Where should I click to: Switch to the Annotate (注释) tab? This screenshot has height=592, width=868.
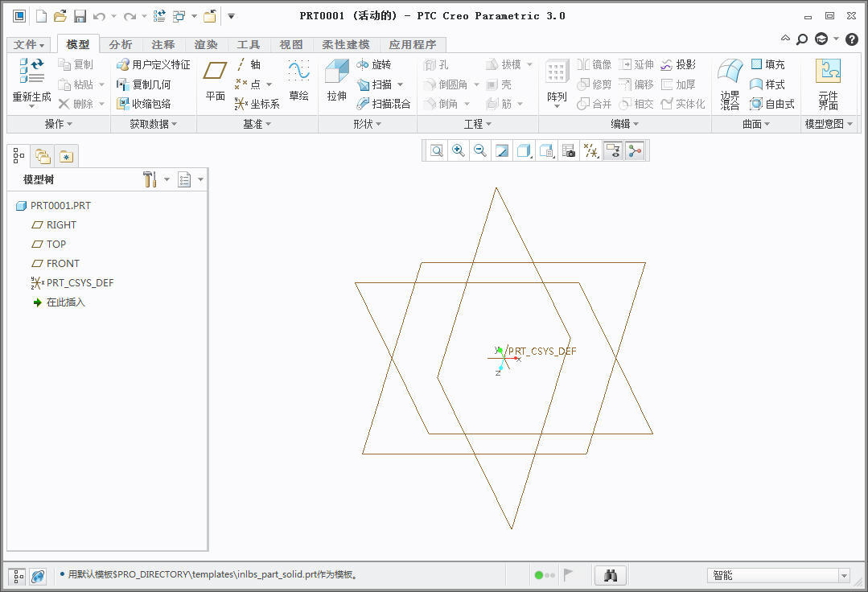coord(162,45)
